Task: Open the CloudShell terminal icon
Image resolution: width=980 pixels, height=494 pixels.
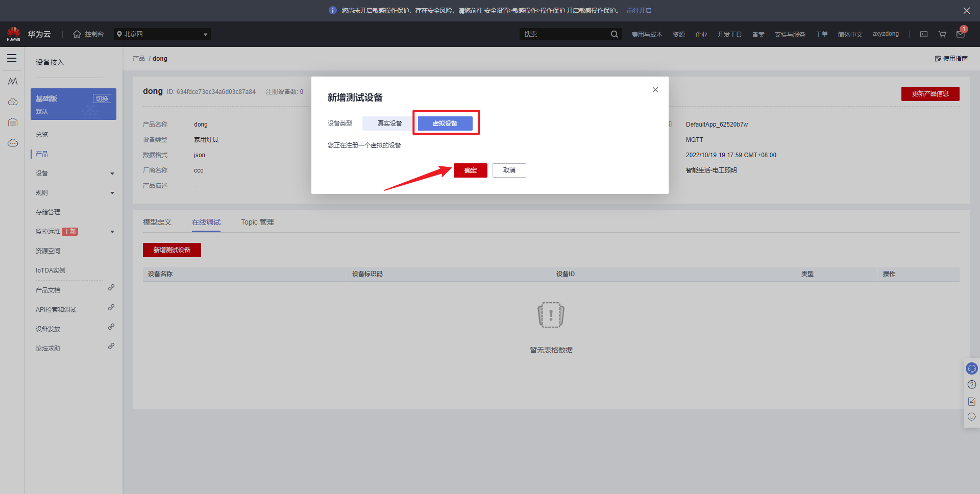Action: (x=924, y=34)
